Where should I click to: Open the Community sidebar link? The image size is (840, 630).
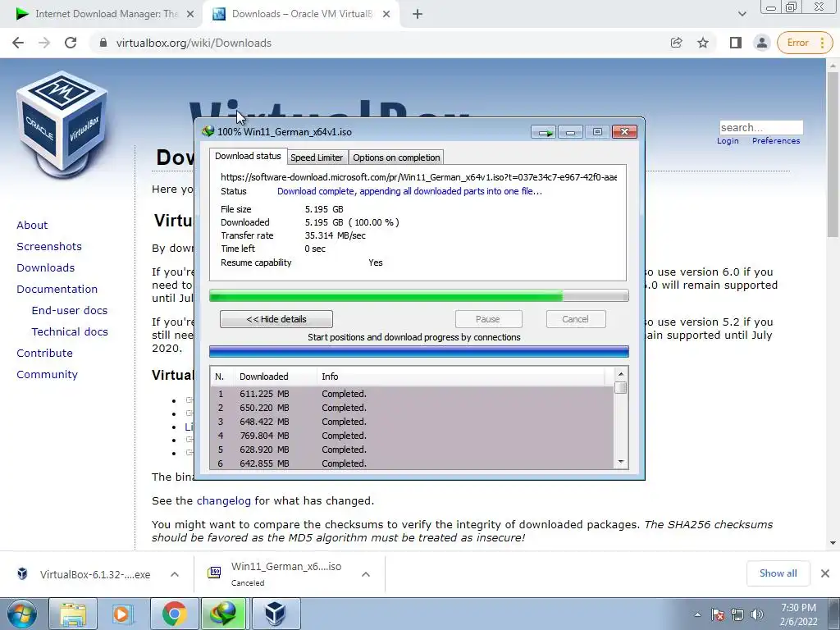pyautogui.click(x=47, y=374)
